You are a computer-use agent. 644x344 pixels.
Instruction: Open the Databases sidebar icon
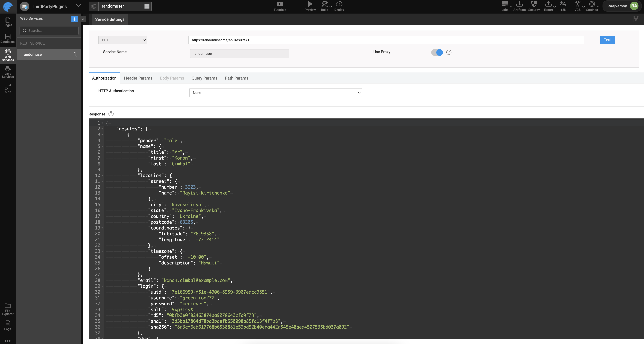pyautogui.click(x=8, y=38)
